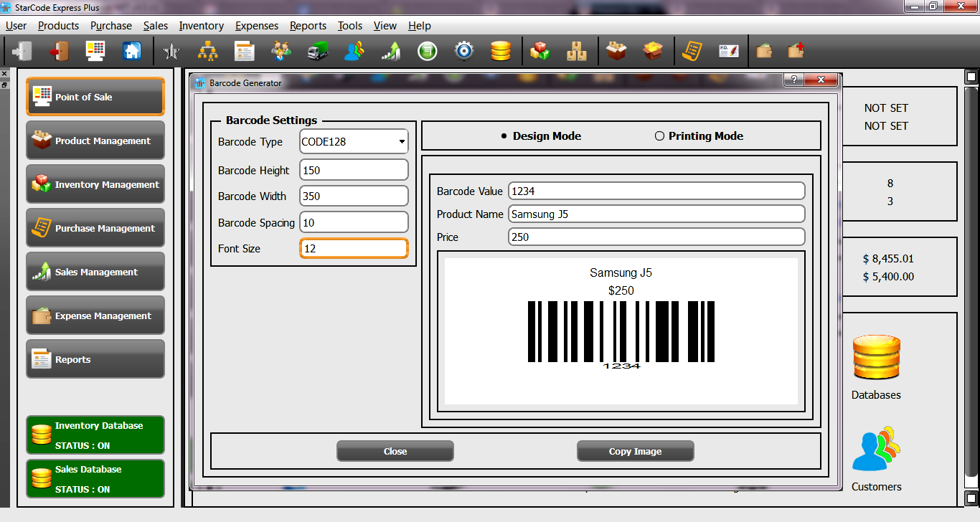Open the point of sale terminal toolbar icon
This screenshot has height=522, width=980.
tap(95, 51)
